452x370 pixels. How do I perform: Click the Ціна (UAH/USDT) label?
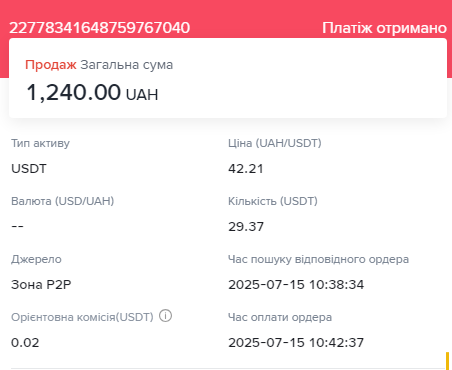click(x=275, y=143)
